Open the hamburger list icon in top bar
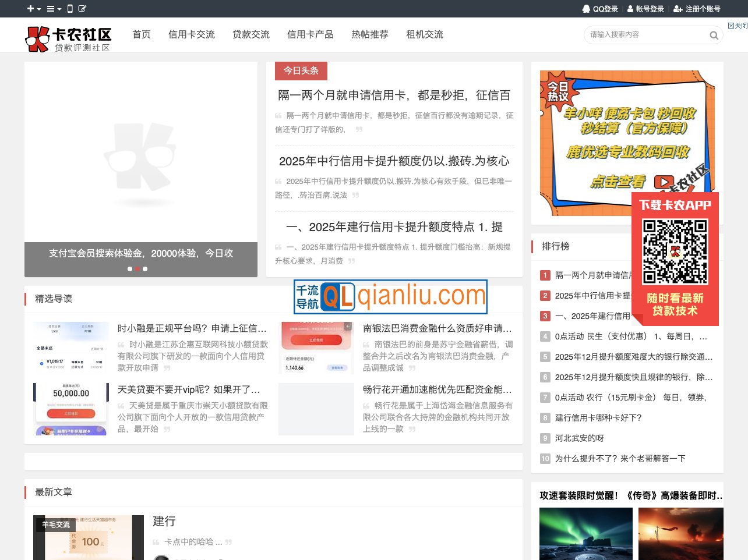 tap(50, 9)
